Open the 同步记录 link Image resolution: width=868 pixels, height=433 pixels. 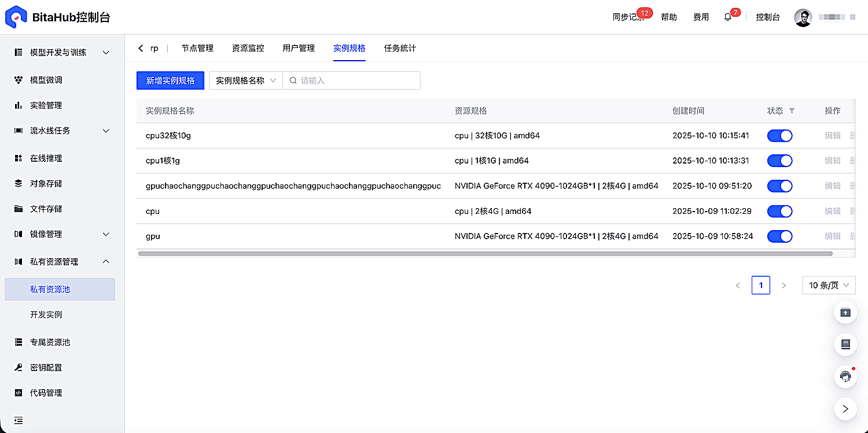[x=628, y=17]
